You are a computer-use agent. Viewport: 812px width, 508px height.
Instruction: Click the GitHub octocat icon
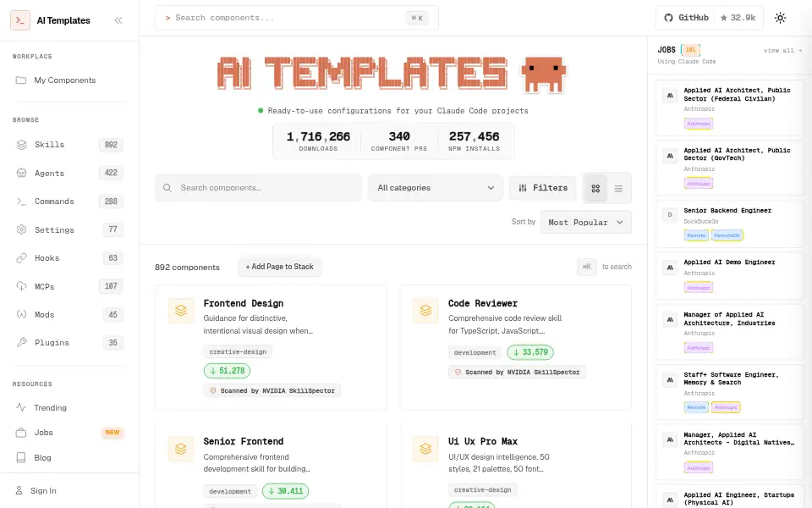click(x=668, y=18)
